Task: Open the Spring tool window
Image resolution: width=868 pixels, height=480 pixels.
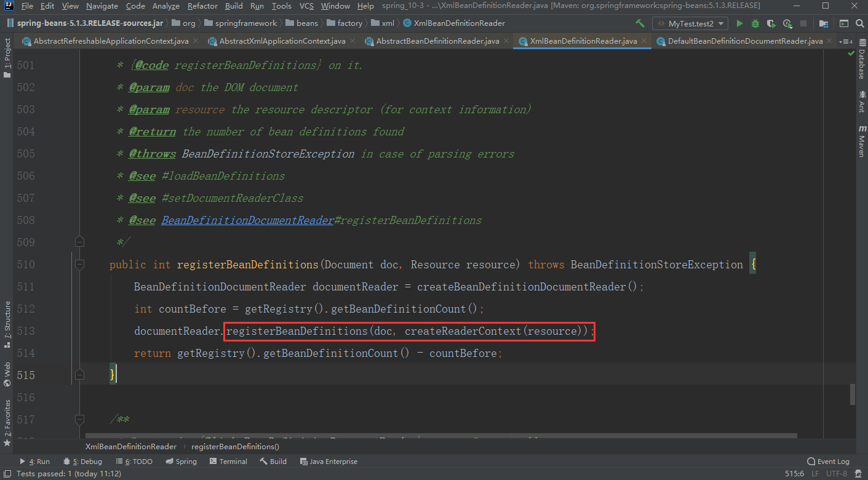Action: pyautogui.click(x=180, y=462)
